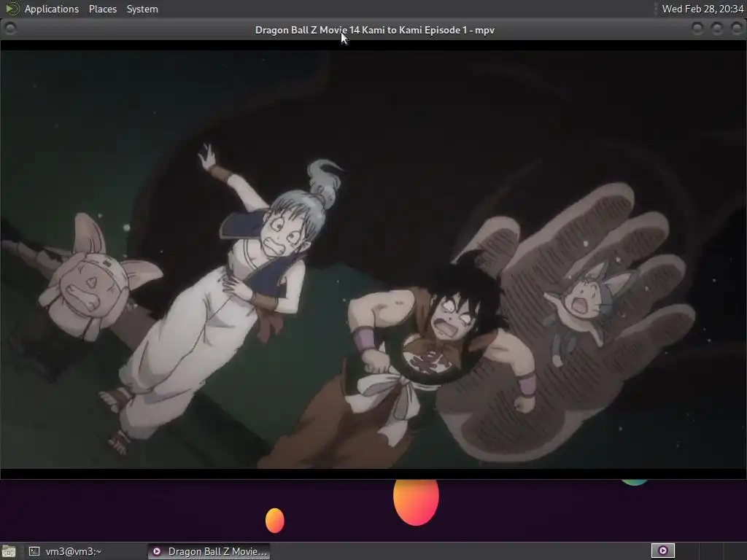Click the show desktop icon in bottom panel

9,551
